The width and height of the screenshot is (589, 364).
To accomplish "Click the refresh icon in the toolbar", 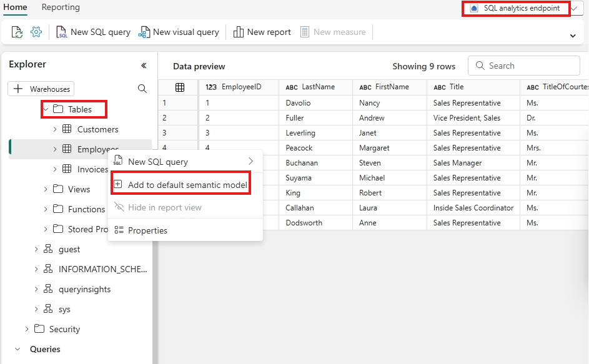I will pyautogui.click(x=17, y=32).
